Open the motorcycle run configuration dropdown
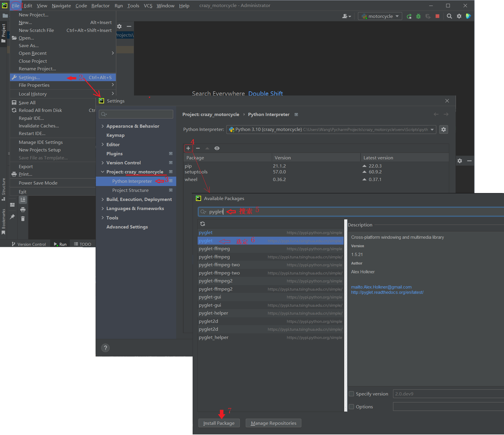Screen dimensions: 504x435 click(380, 16)
